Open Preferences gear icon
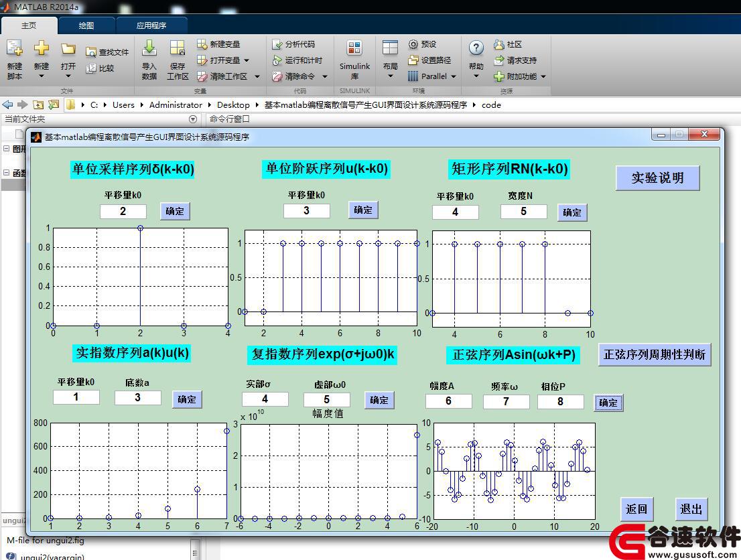 (413, 44)
